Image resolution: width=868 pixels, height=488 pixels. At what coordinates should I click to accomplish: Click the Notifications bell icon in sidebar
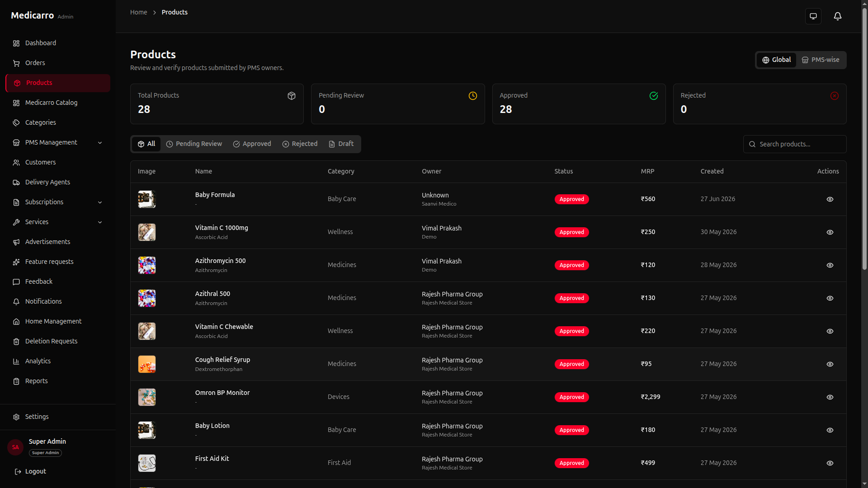pyautogui.click(x=16, y=302)
